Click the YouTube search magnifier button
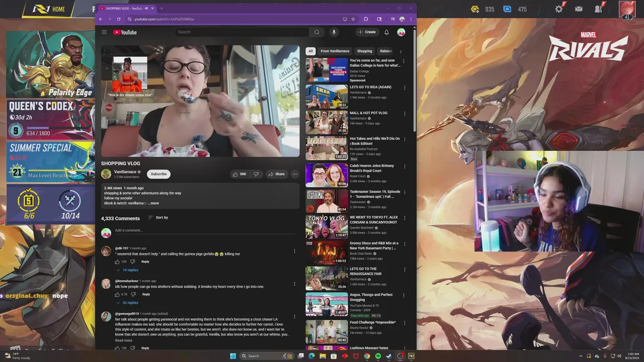The width and height of the screenshot is (644, 362). pos(317,32)
